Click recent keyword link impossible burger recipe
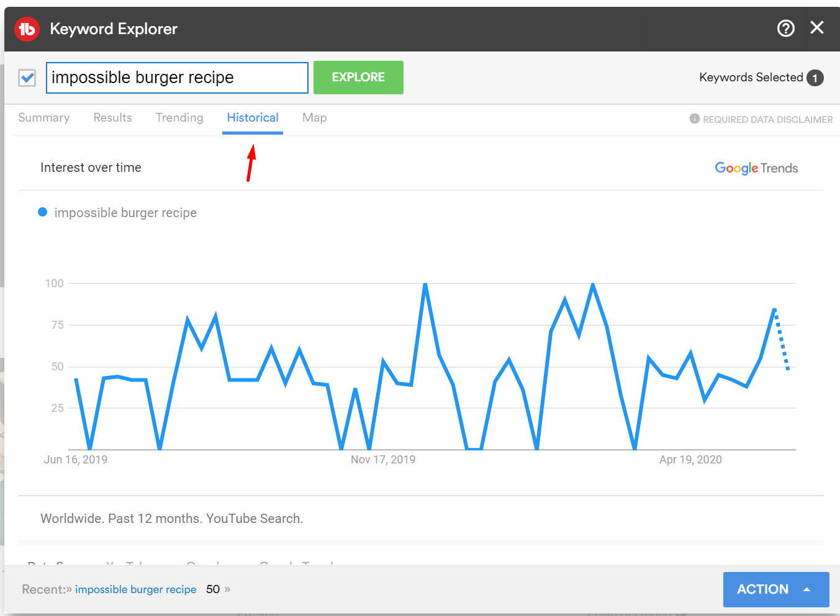 point(135,589)
